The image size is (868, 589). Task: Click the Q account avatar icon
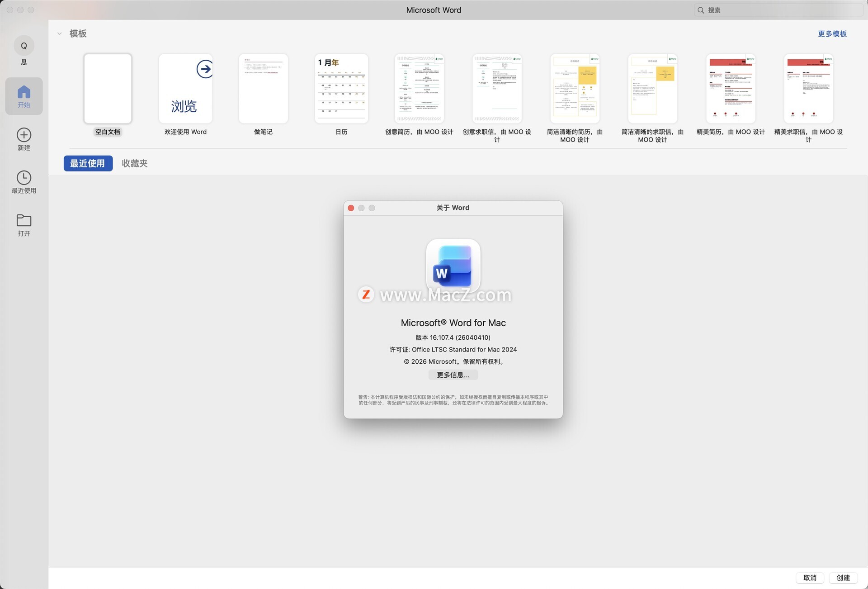24,46
